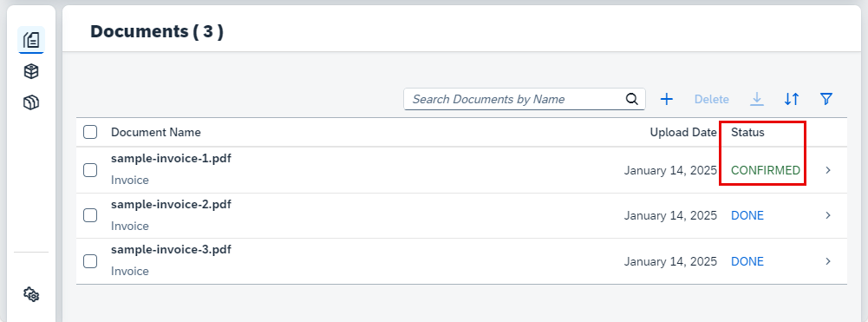Click the upload date of sample-invoice-1.pdf
The image size is (868, 322).
click(x=670, y=171)
